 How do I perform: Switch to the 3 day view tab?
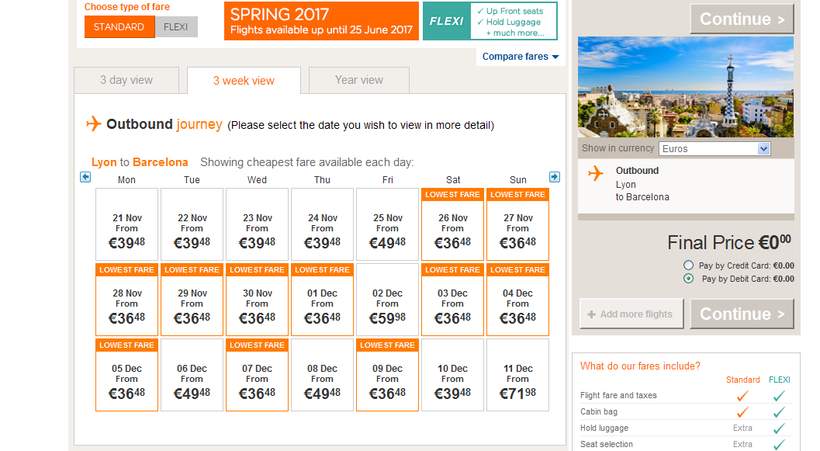coord(127,80)
